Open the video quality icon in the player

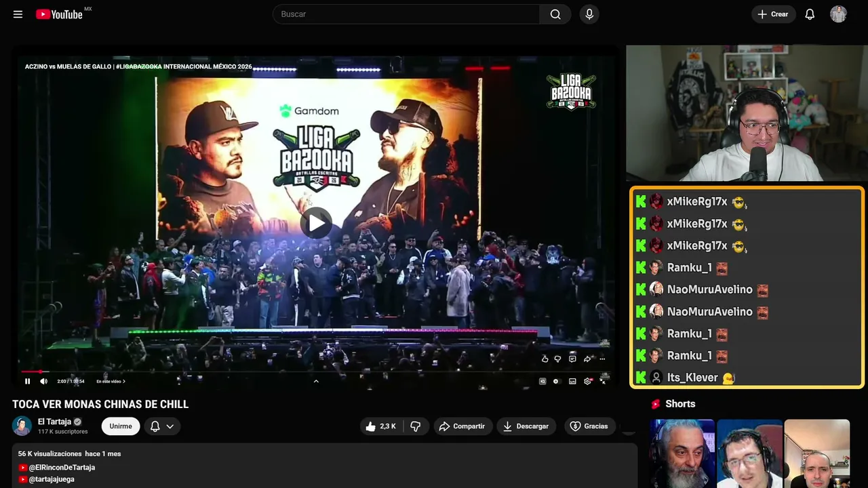(x=542, y=381)
